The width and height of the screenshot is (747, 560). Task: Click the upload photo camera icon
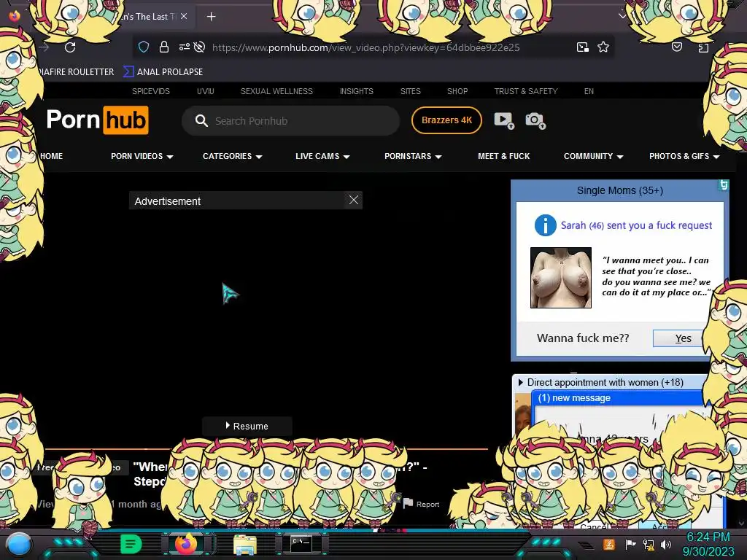(x=535, y=120)
